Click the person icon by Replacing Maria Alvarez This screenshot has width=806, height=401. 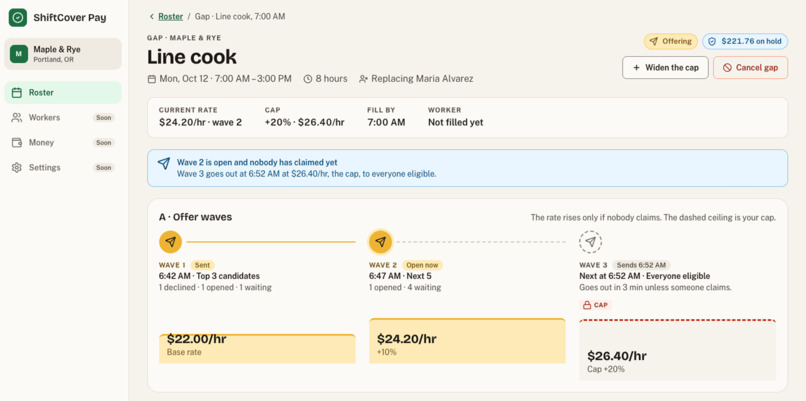(x=363, y=79)
